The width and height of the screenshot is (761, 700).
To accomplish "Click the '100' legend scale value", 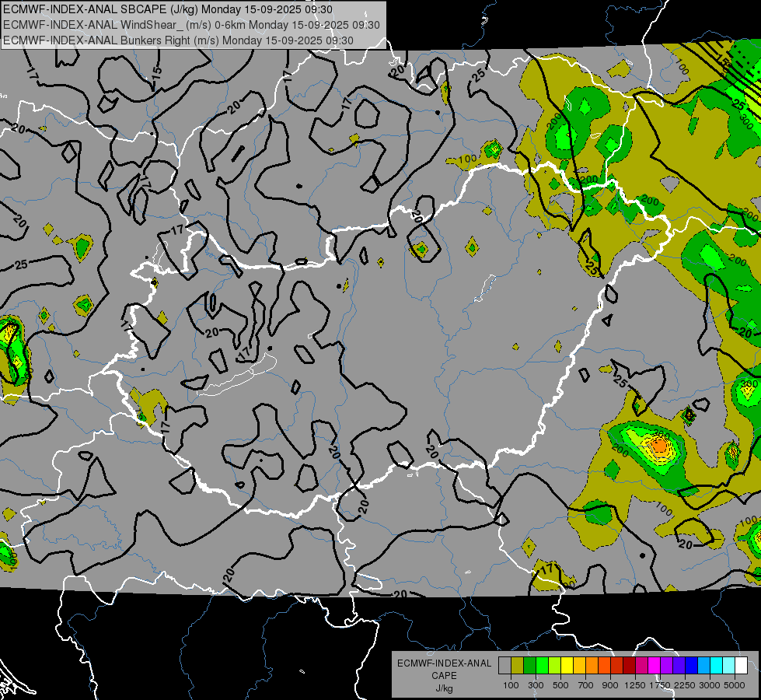I will (x=511, y=685).
